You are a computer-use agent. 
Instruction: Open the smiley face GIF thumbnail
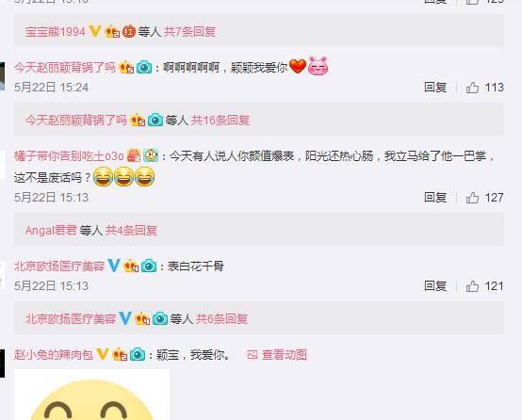point(92,395)
